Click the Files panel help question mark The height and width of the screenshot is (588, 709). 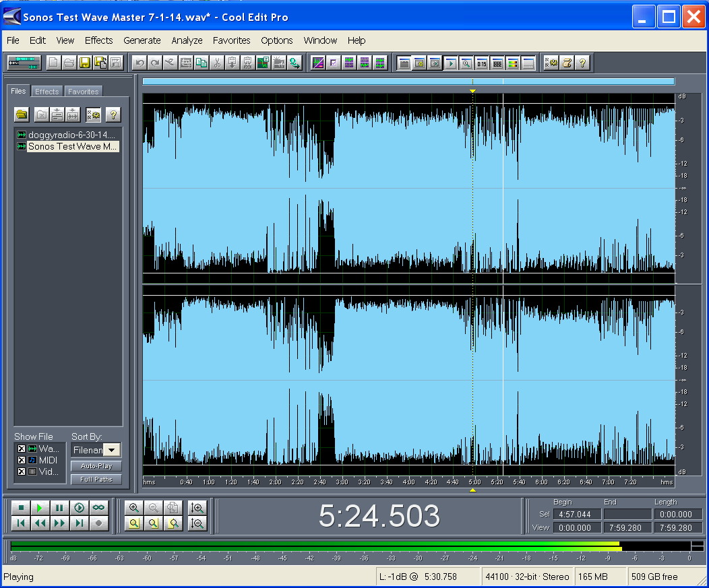pos(113,115)
